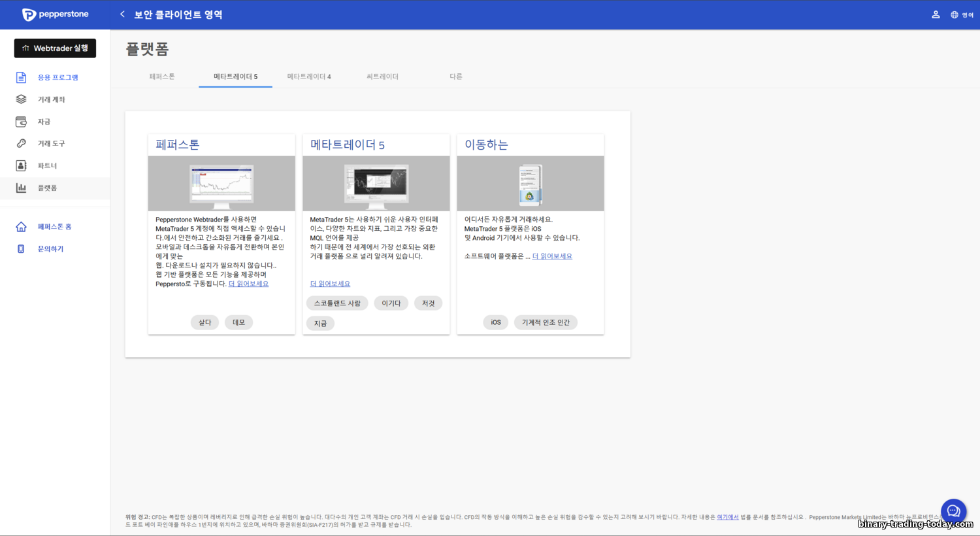Open the live chat bubble
The image size is (980, 536).
[x=953, y=511]
